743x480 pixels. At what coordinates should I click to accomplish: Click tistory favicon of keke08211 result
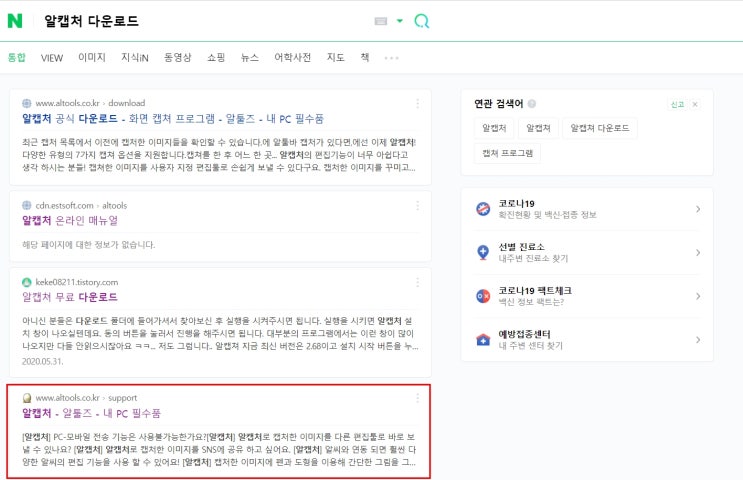(27, 282)
